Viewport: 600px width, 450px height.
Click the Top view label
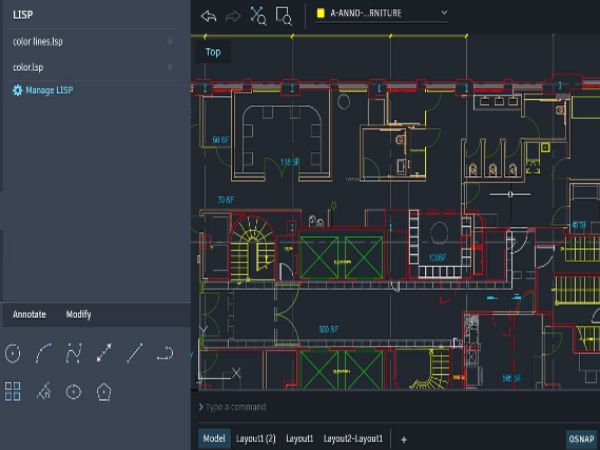[x=213, y=52]
